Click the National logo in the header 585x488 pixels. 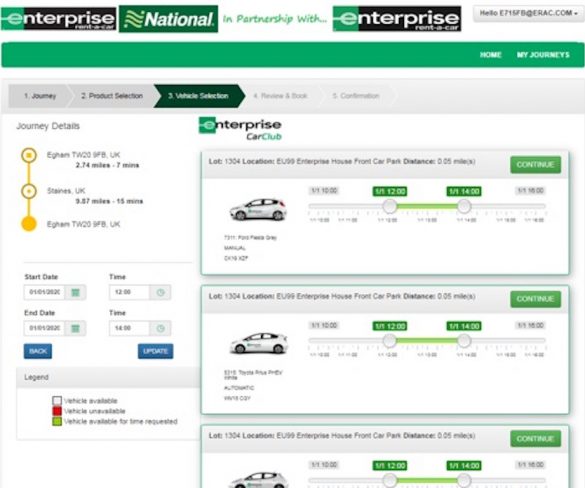(168, 19)
